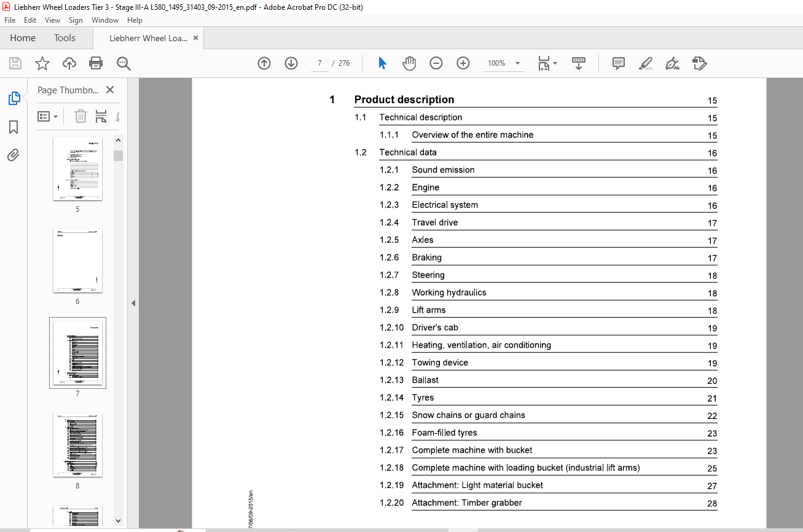
Task: Open the Help menu
Action: tap(135, 20)
